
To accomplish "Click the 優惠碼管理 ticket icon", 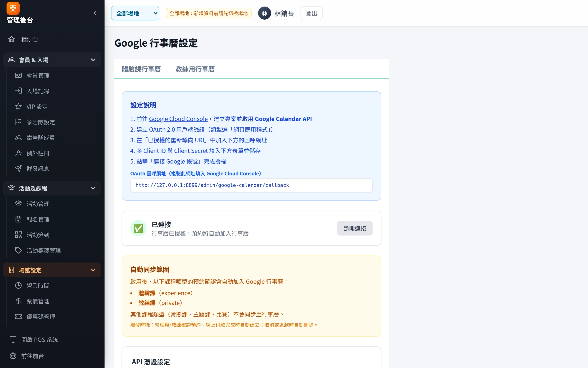I will (x=18, y=317).
